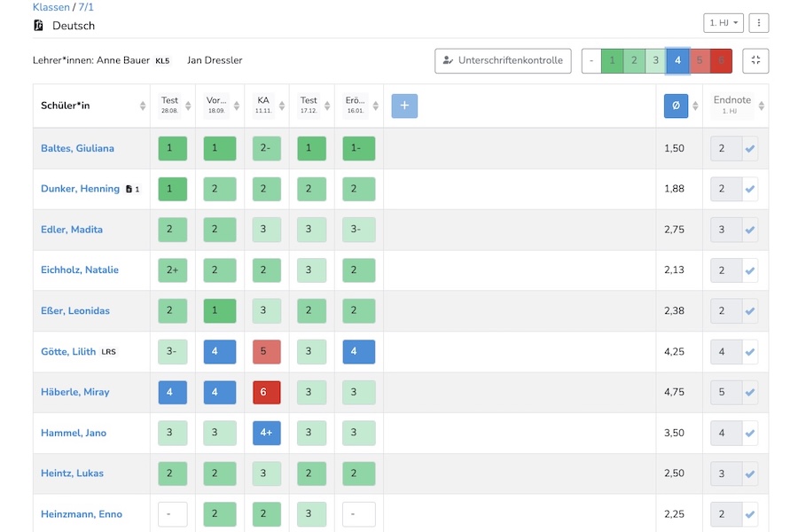Select the red grade 6 swatch

[x=722, y=60]
